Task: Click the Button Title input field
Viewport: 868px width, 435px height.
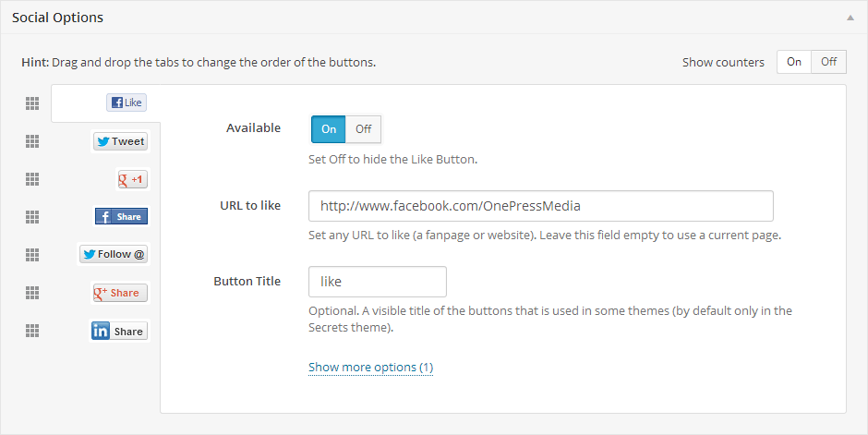Action: point(378,282)
